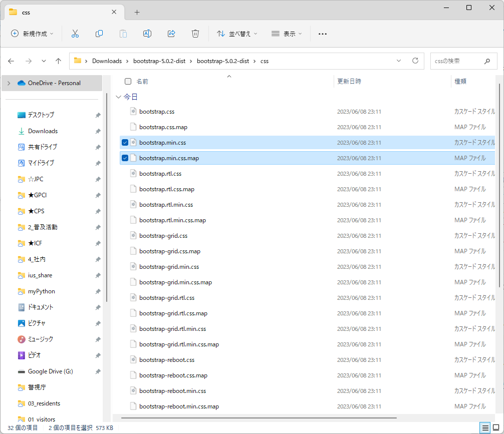This screenshot has width=504, height=434.
Task: Click Downloads in the address breadcrumb
Action: pyautogui.click(x=107, y=61)
